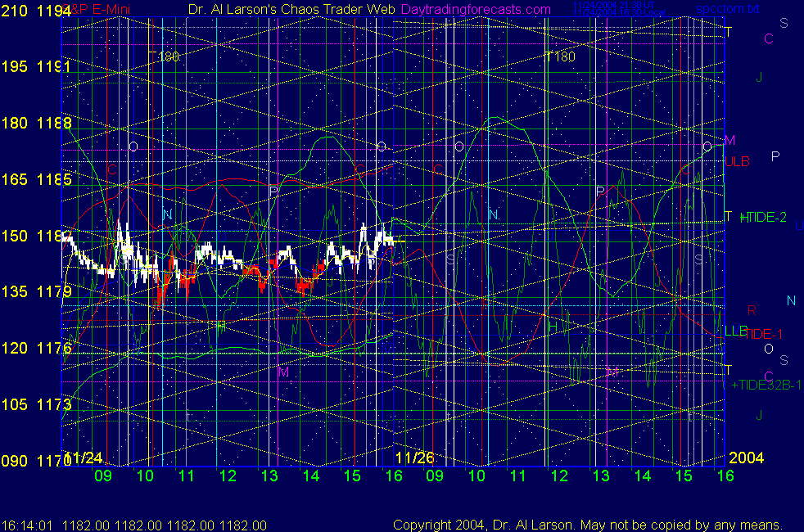Click the '11' hour tick under the 11/26 session
The width and height of the screenshot is (804, 532).
[518, 476]
